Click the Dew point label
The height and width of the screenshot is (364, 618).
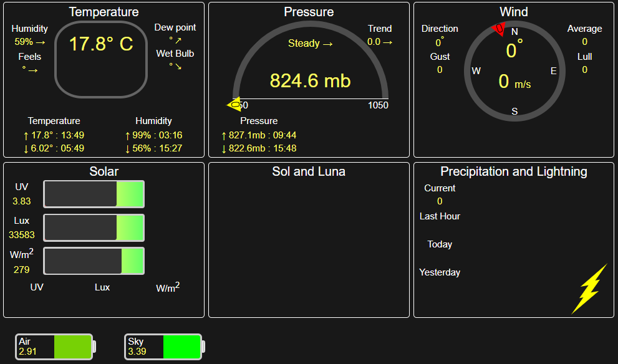pyautogui.click(x=175, y=27)
